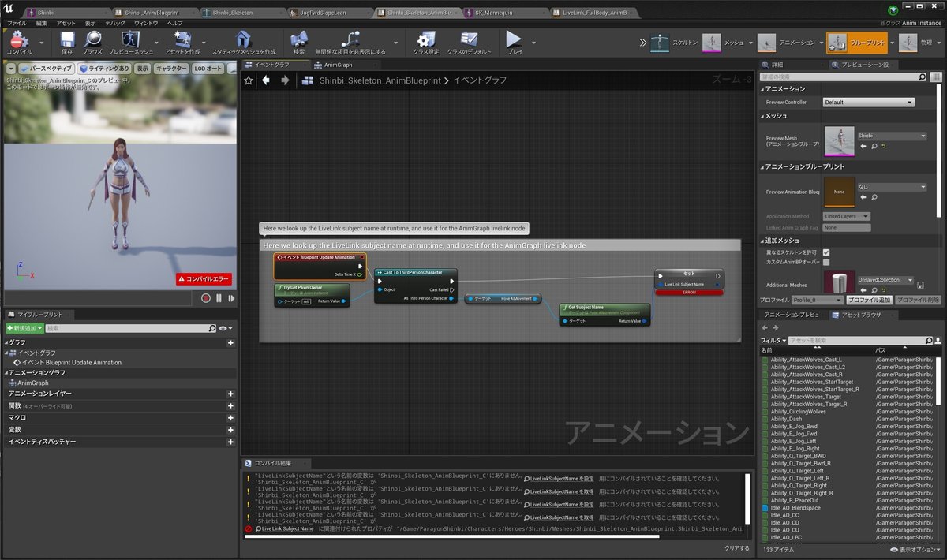Enable the custom AnimBP override checkbox
The image size is (947, 560).
coord(825,262)
